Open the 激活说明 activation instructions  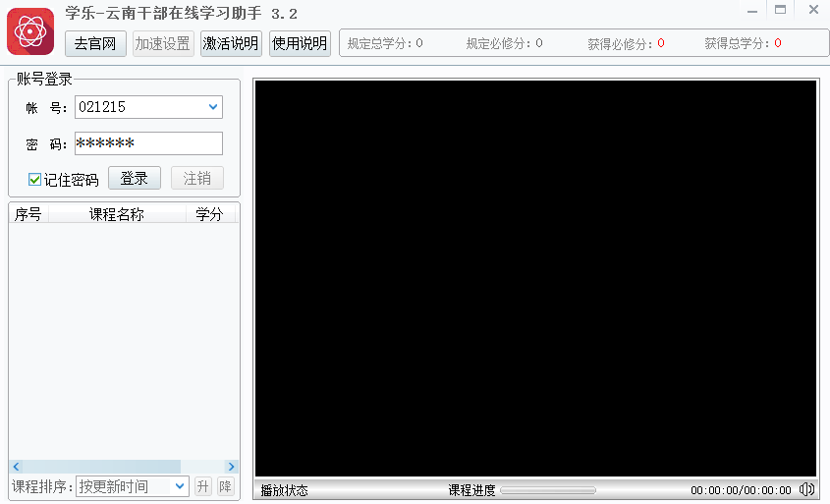click(x=231, y=43)
